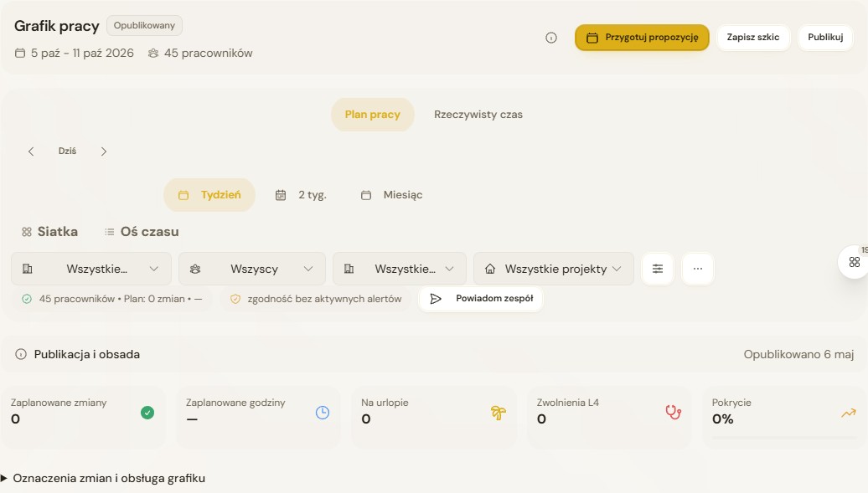Go to previous week arrow

(x=31, y=151)
